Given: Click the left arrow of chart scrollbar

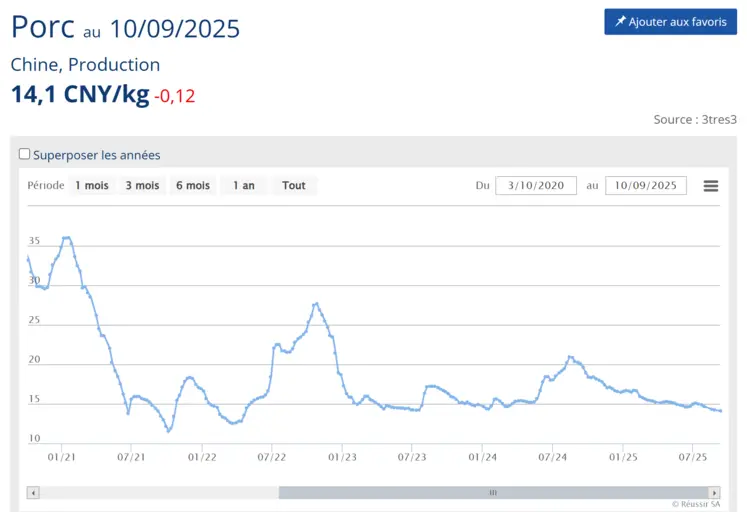Looking at the screenshot, I should (33, 492).
